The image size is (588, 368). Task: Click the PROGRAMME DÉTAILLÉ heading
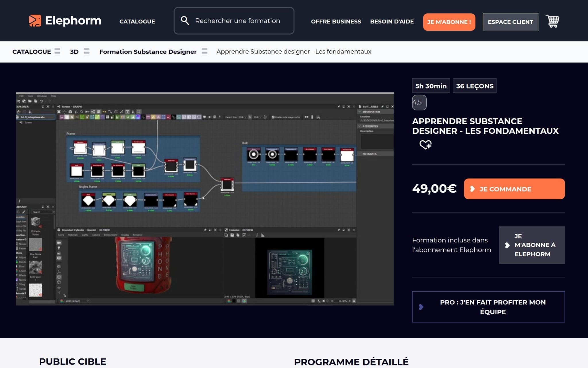tap(351, 362)
